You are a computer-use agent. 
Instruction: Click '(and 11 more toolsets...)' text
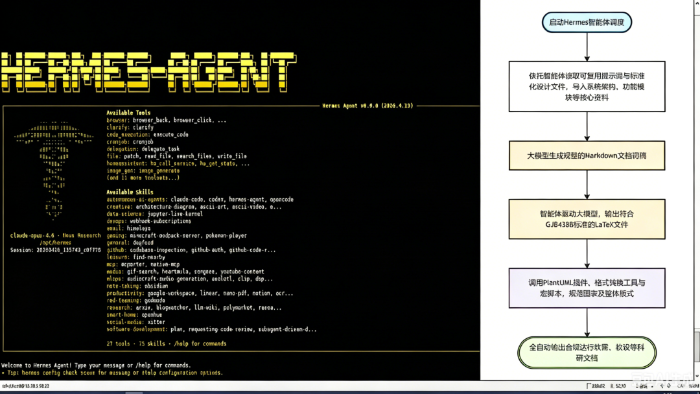[x=143, y=178]
